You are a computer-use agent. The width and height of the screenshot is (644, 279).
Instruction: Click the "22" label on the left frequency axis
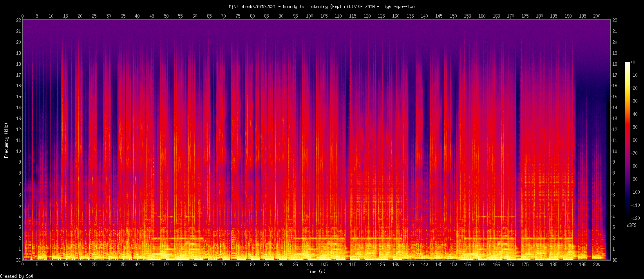click(x=18, y=20)
